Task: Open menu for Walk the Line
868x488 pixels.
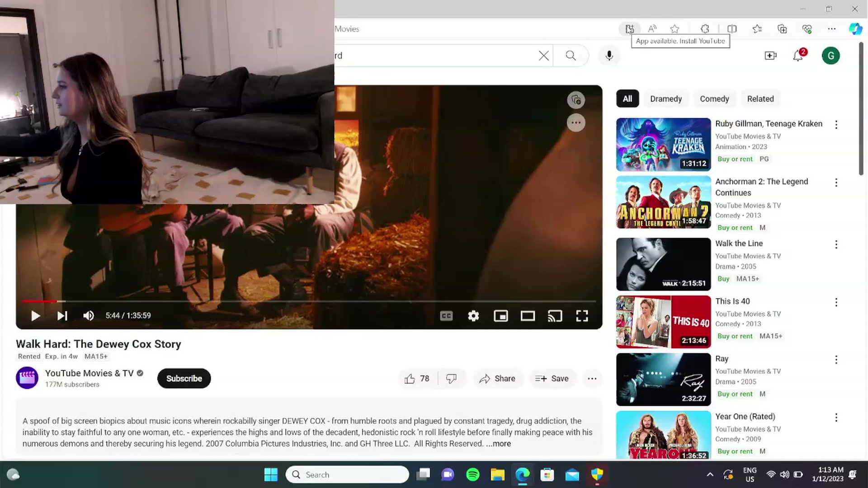Action: (836, 244)
